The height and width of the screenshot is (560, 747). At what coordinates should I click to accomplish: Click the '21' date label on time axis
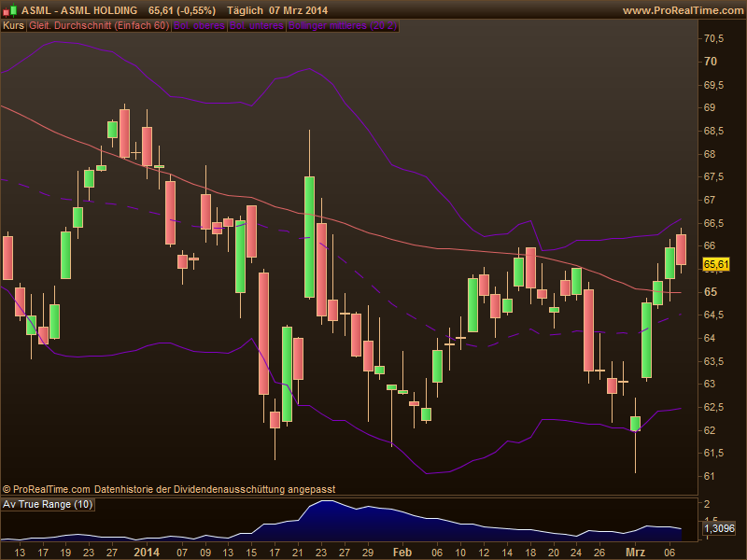(298, 553)
